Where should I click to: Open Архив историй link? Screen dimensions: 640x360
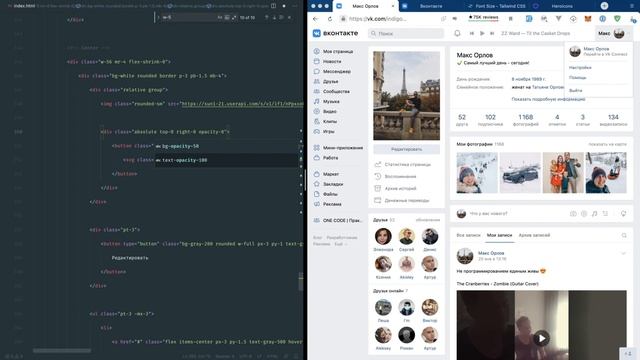pos(395,189)
